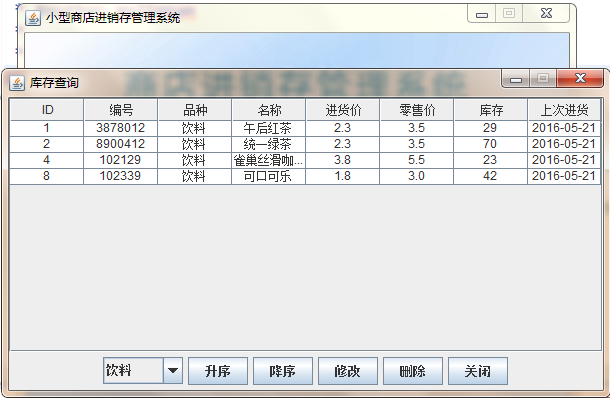This screenshot has width=610, height=398.
Task: Click the purchase price cell 1.8
Action: click(342, 176)
